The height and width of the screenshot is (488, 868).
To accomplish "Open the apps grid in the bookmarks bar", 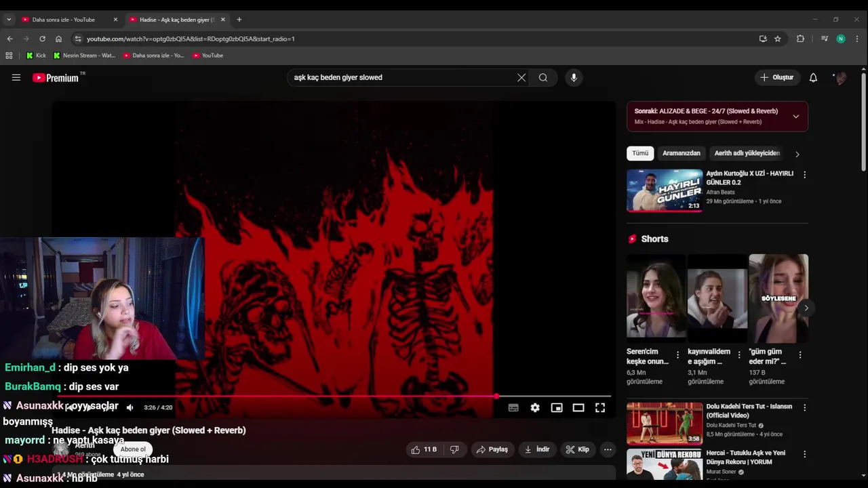I will pyautogui.click(x=9, y=56).
